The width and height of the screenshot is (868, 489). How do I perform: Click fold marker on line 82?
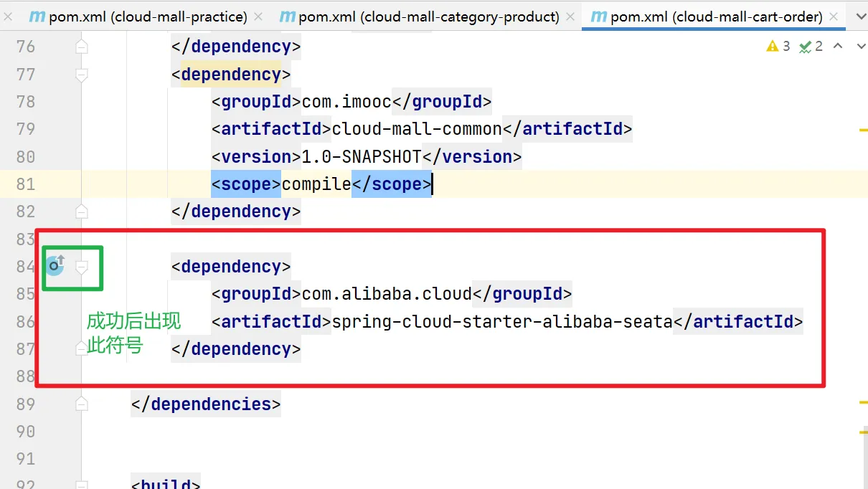point(82,212)
